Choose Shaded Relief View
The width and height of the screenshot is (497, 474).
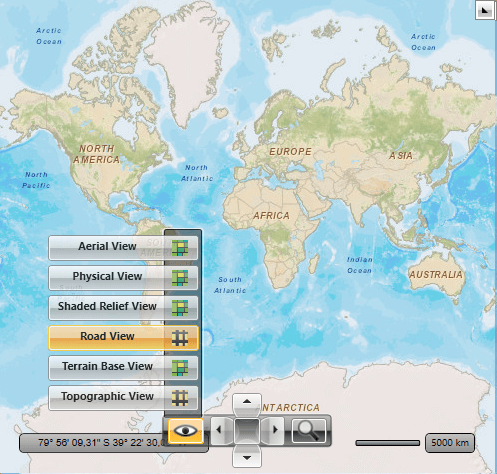coord(123,308)
